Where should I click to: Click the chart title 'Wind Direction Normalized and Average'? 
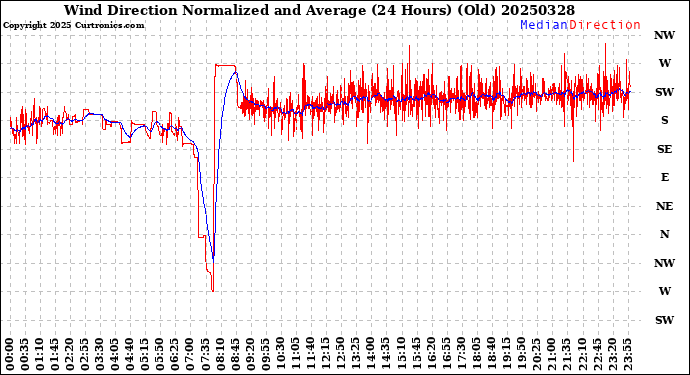(x=215, y=10)
